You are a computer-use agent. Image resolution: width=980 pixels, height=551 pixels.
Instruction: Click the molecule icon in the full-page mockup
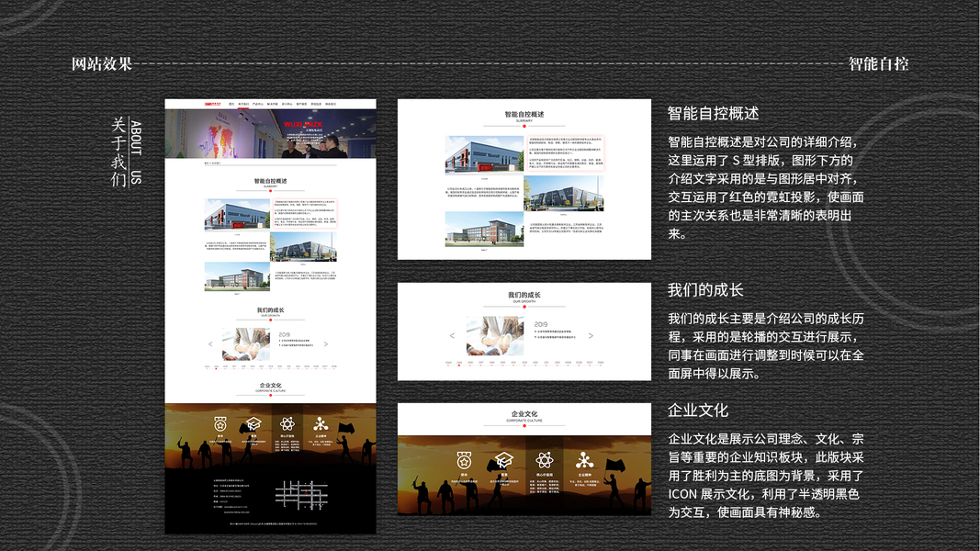click(320, 424)
